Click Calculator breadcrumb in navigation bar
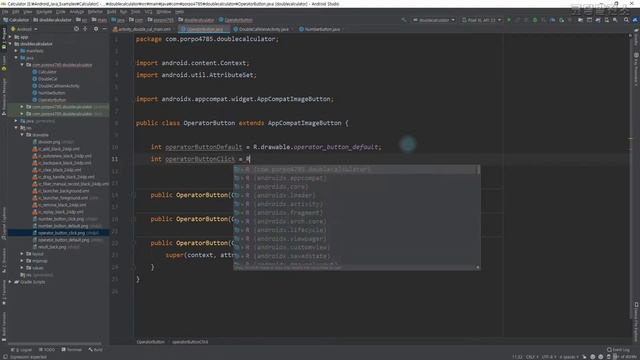 pos(16,20)
